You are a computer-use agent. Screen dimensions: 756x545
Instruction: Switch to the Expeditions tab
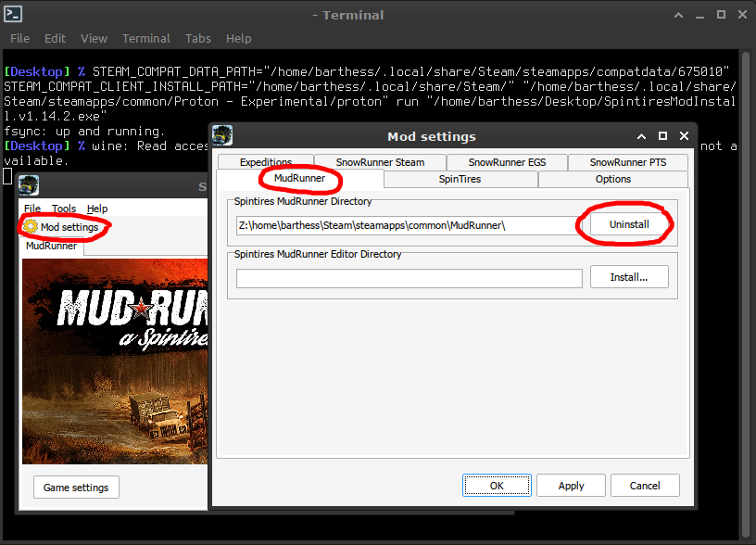266,162
